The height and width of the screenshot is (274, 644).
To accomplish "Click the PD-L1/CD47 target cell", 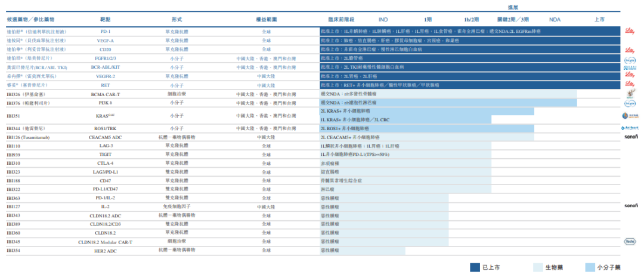I will click(105, 189).
